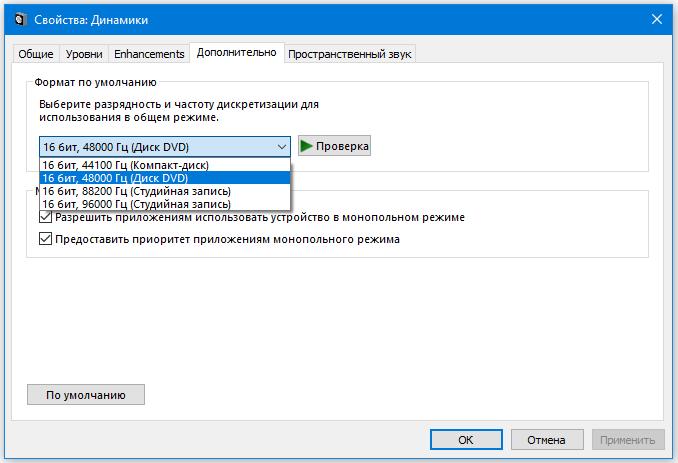Toggle Предоставить приоритет приложениям checkbox

[x=45, y=239]
